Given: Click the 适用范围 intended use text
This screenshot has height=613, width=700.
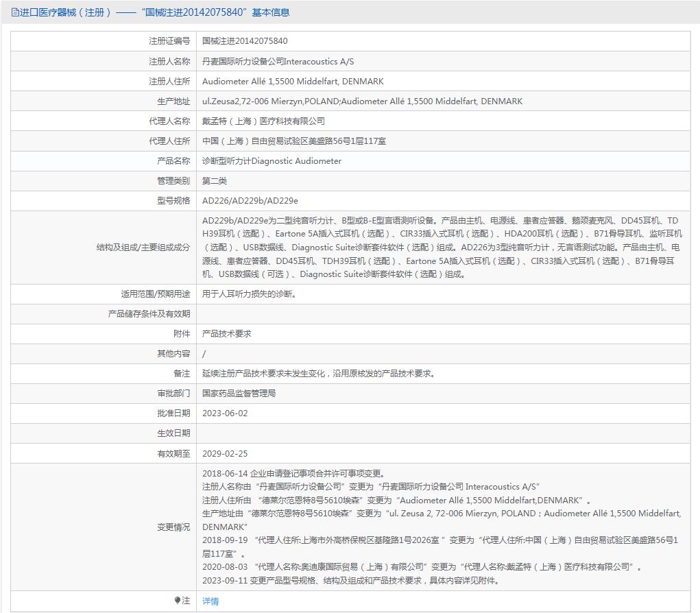Looking at the screenshot, I should pos(250,294).
